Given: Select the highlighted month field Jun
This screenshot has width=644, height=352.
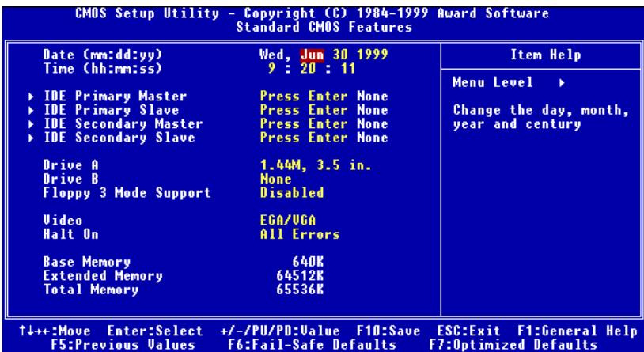Looking at the screenshot, I should [x=312, y=55].
